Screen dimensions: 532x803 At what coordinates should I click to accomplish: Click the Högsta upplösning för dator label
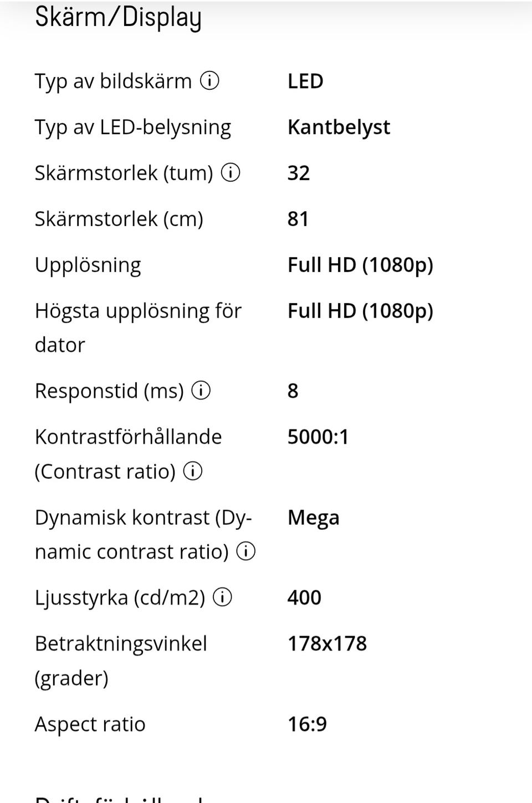pos(138,328)
